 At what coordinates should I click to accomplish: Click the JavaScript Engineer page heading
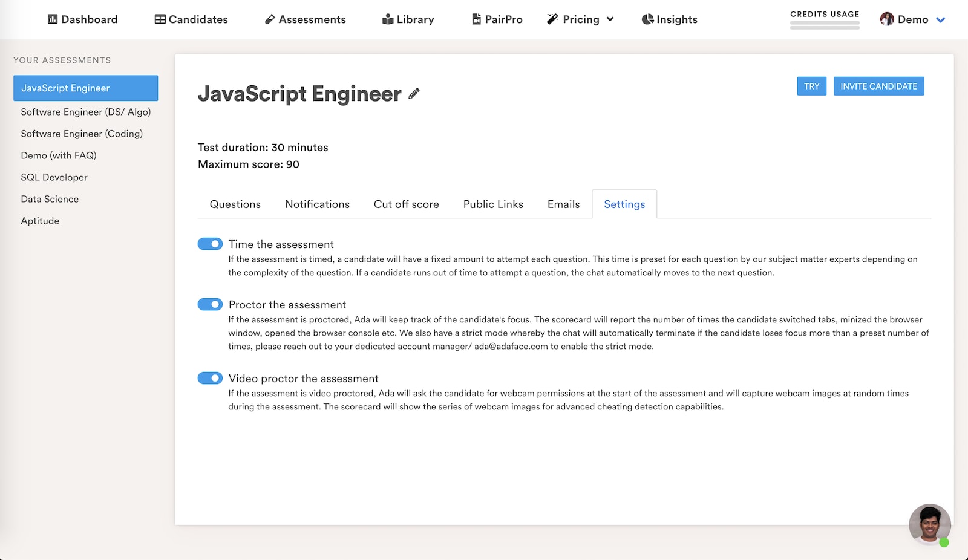click(x=299, y=94)
